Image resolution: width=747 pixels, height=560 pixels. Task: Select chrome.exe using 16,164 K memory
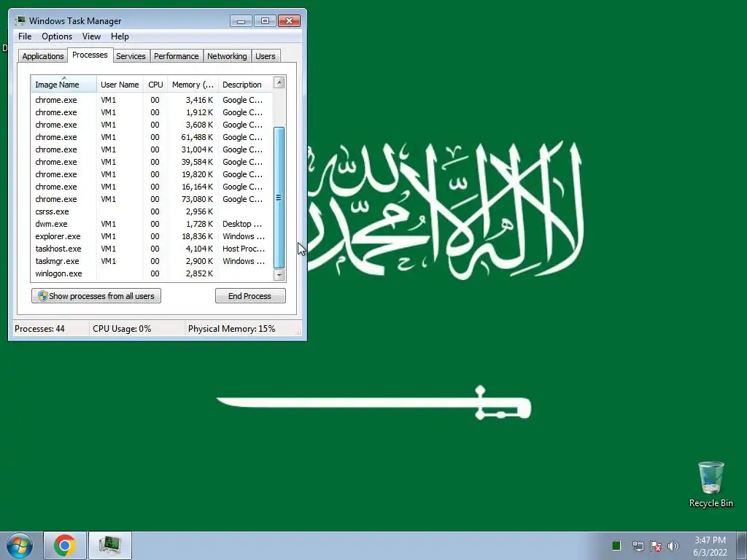[x=152, y=187]
